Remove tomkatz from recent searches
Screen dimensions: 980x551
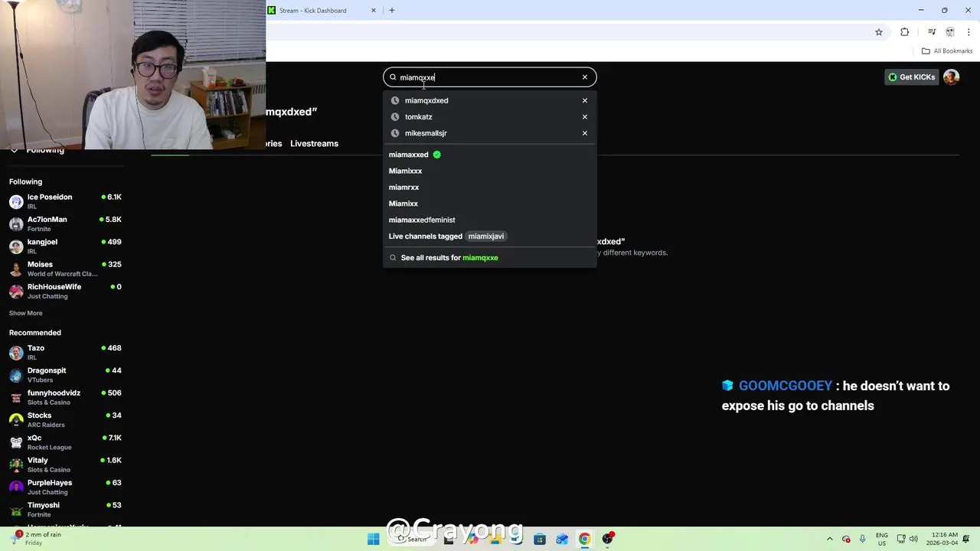[x=585, y=117]
